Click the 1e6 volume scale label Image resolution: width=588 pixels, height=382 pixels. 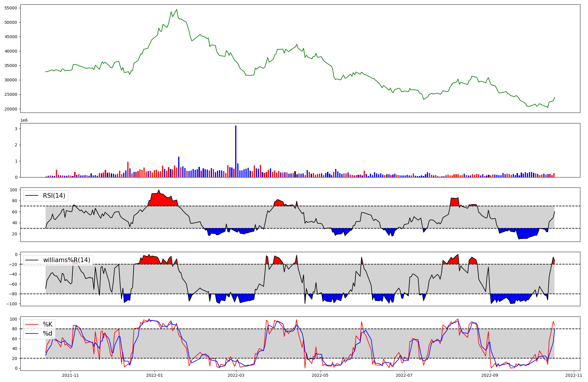click(x=24, y=120)
